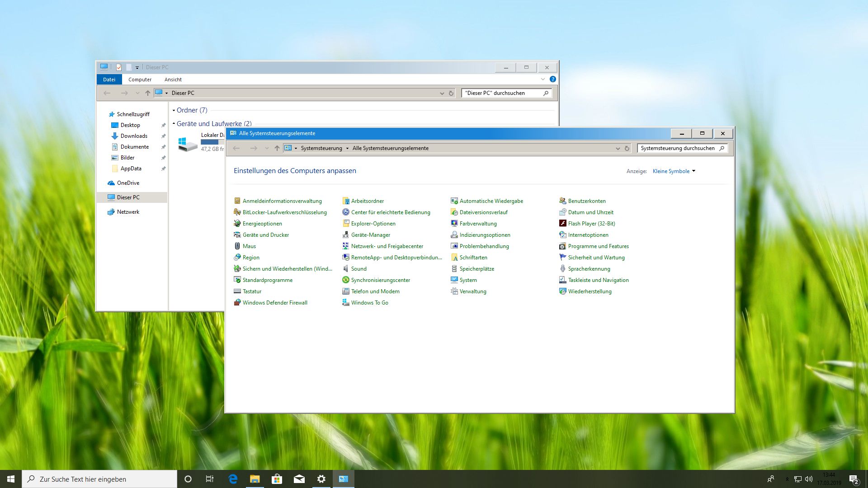868x488 pixels.
Task: Collapse the Ordner (7) group
Action: [x=174, y=110]
